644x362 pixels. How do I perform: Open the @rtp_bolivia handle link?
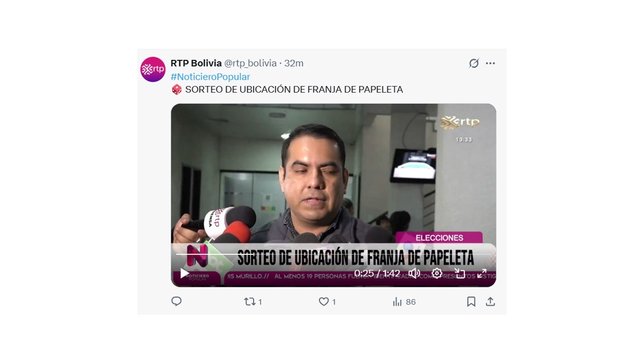click(x=251, y=63)
